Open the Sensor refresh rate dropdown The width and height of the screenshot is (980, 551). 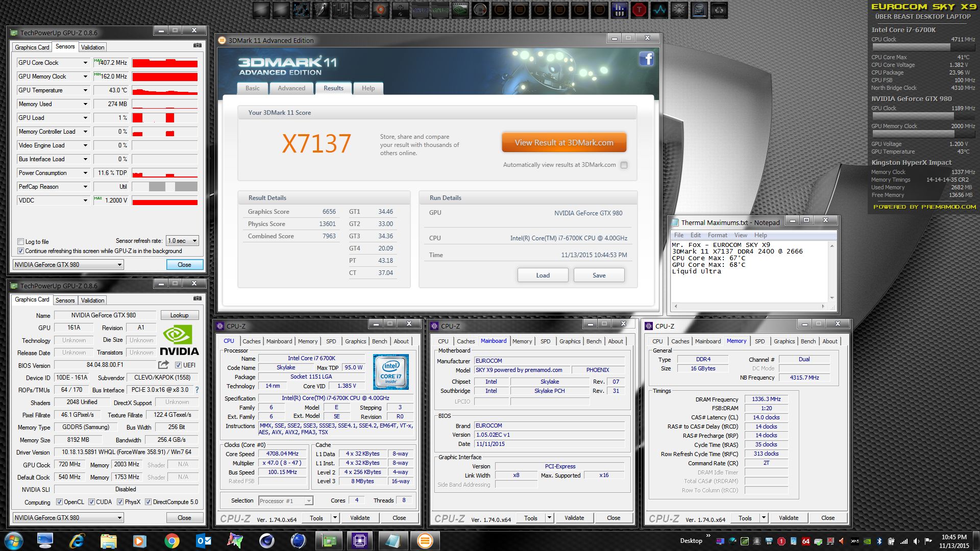pos(182,241)
